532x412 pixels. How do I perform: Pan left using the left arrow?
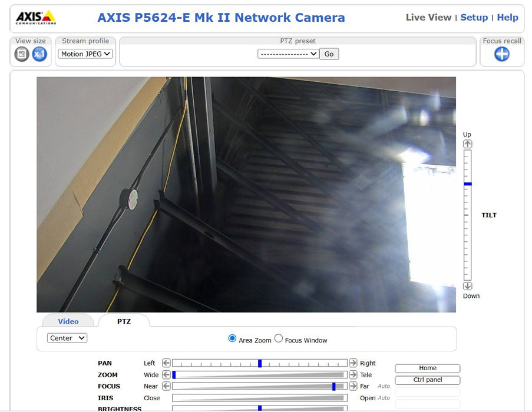(x=166, y=363)
